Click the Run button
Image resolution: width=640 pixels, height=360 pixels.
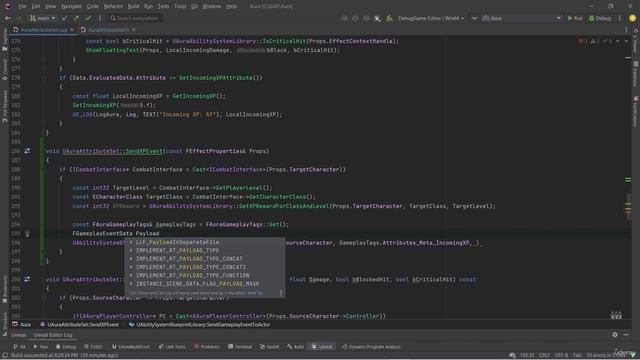point(575,18)
